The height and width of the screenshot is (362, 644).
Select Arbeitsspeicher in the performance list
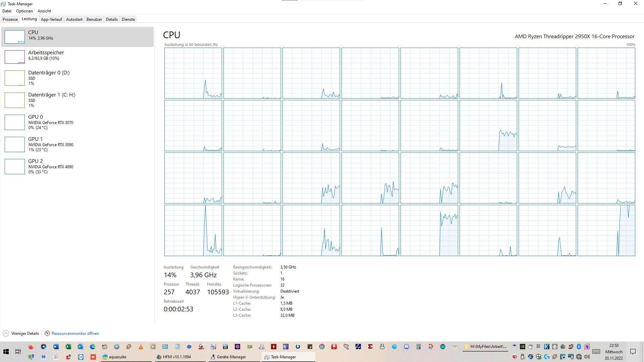[x=77, y=57]
